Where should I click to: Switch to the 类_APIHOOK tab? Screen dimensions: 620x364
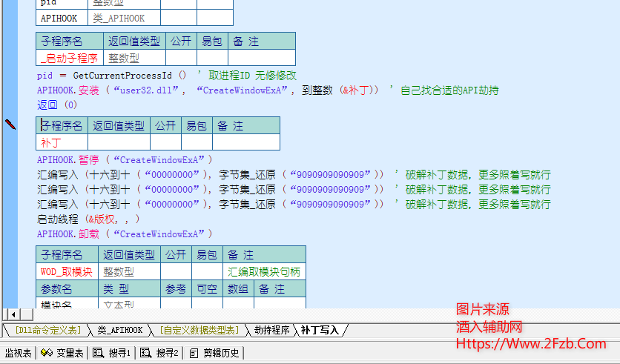pos(119,330)
